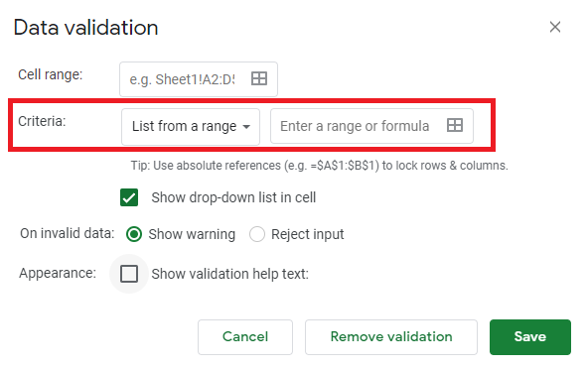This screenshot has width=588, height=370.
Task: Click the Reject input label text
Action: 308,234
